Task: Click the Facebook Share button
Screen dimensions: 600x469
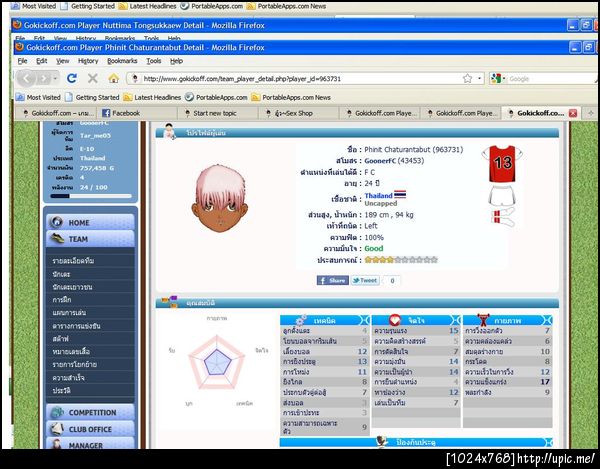Action: [x=333, y=280]
